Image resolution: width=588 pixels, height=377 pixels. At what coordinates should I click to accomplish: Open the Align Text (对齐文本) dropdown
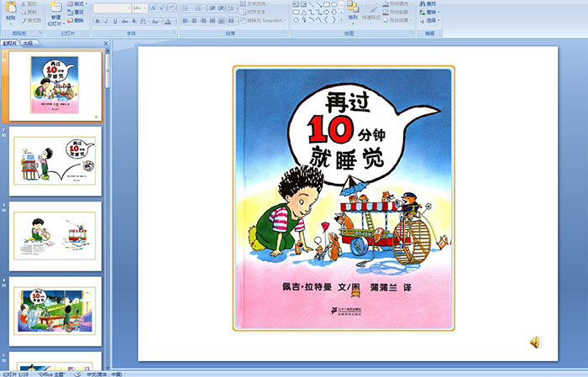point(255,12)
